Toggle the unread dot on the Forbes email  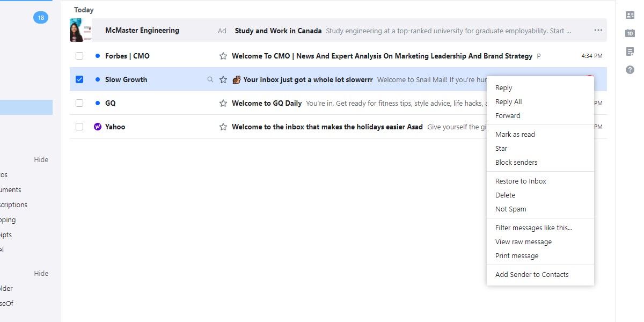97,55
